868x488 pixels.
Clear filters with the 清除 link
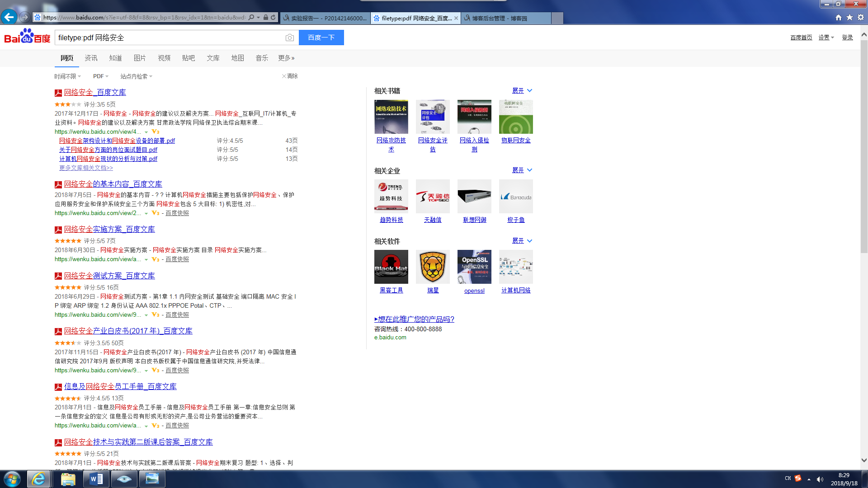(290, 76)
